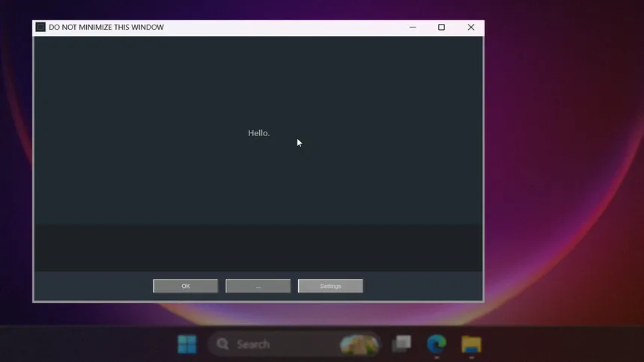The image size is (644, 362).
Task: Close the DO NOT MINIMIZE THIS WINDOW window
Action: (470, 28)
